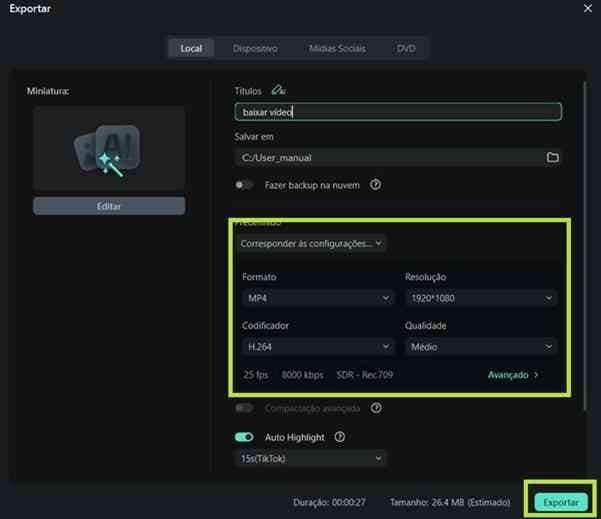Click the AI thumbnail preview image
This screenshot has width=601, height=519.
[x=109, y=149]
